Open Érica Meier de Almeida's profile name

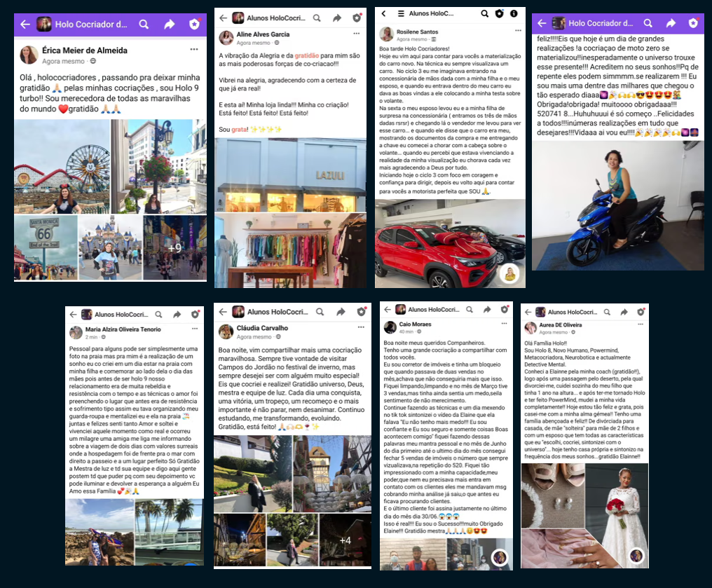click(x=86, y=50)
